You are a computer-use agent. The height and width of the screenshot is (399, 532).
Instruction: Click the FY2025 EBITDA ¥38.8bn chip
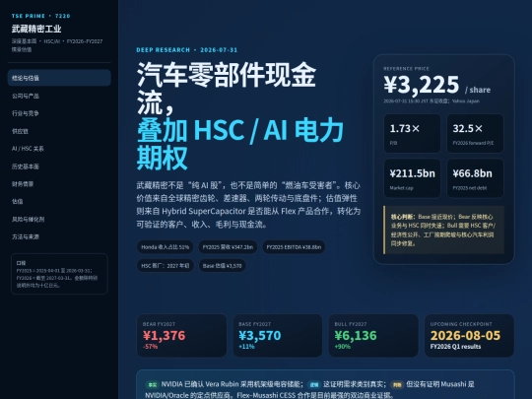point(294,247)
